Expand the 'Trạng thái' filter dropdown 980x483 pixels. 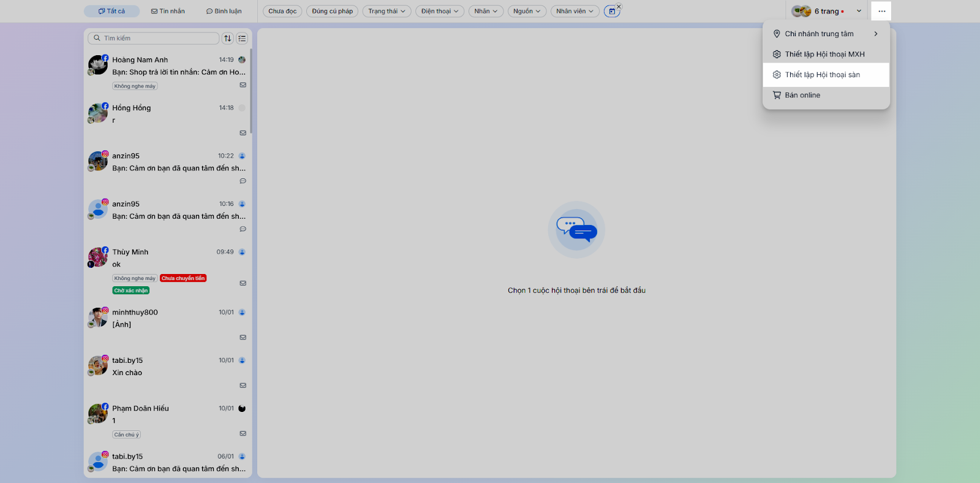(386, 11)
